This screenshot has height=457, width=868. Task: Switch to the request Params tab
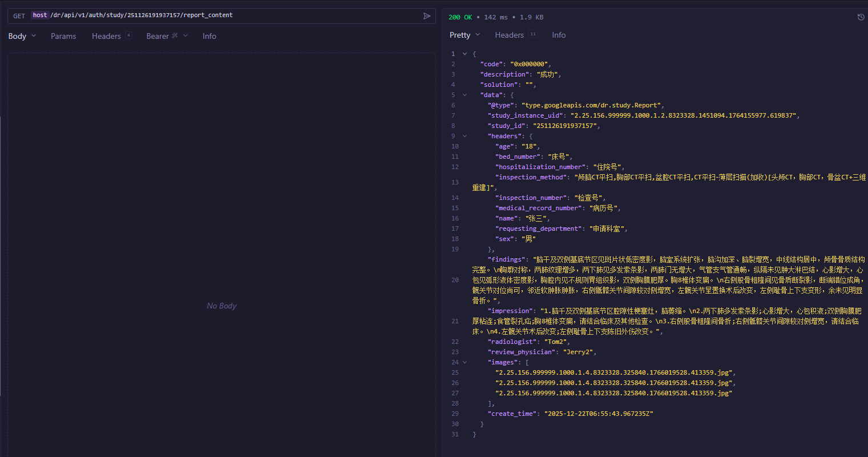point(63,36)
